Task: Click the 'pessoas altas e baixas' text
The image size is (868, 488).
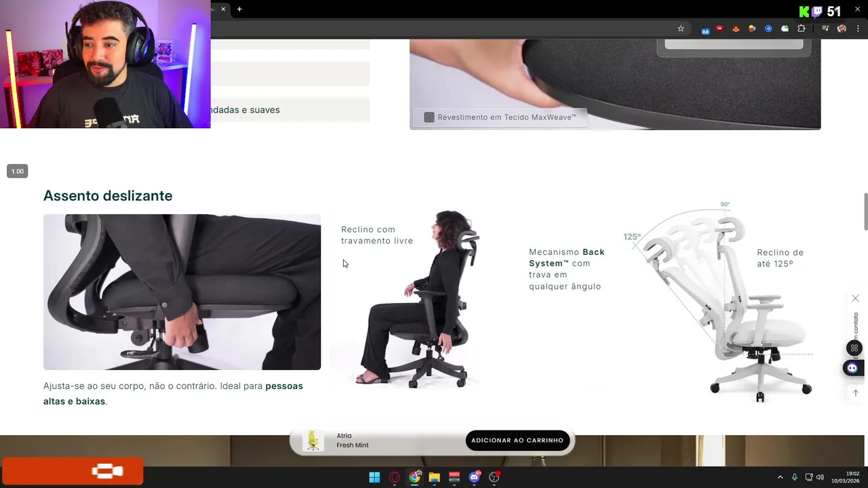Action: tap(173, 393)
